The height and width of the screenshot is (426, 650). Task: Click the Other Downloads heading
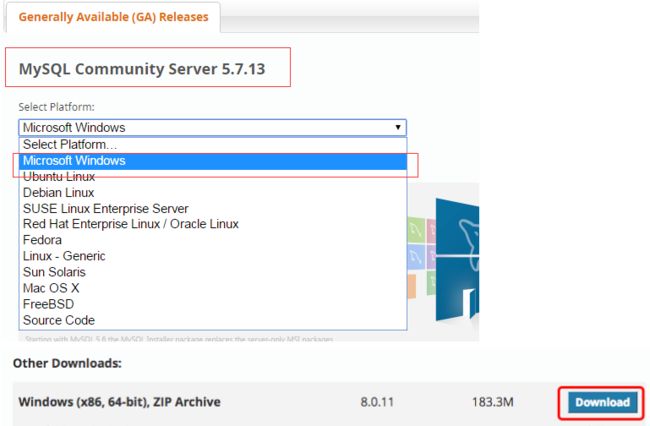pos(67,363)
